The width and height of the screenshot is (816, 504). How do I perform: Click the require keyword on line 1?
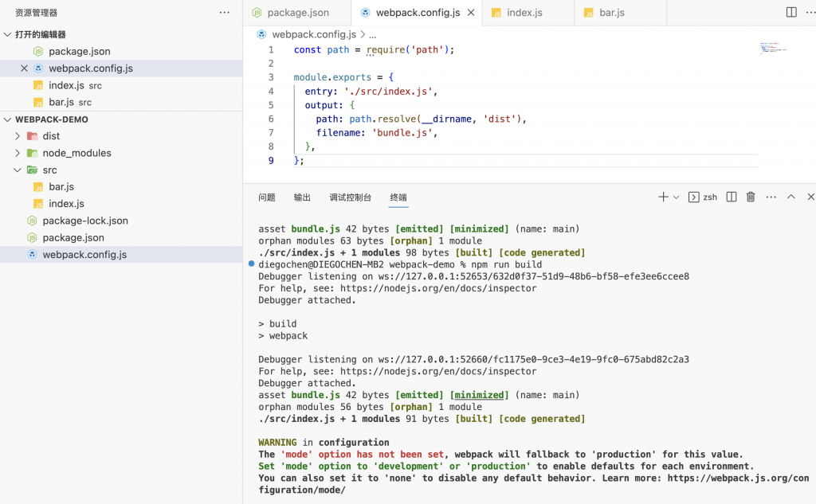point(386,50)
